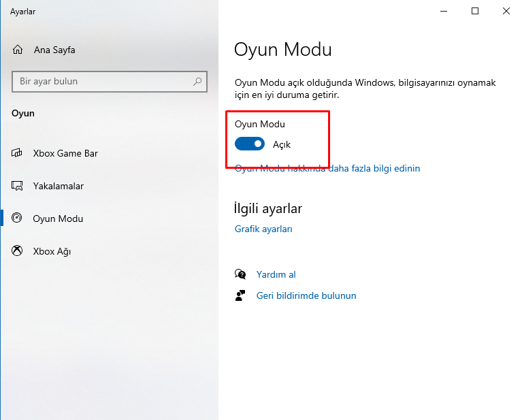The image size is (522, 420).
Task: Open the Grafik ayarları link
Action: tap(263, 229)
